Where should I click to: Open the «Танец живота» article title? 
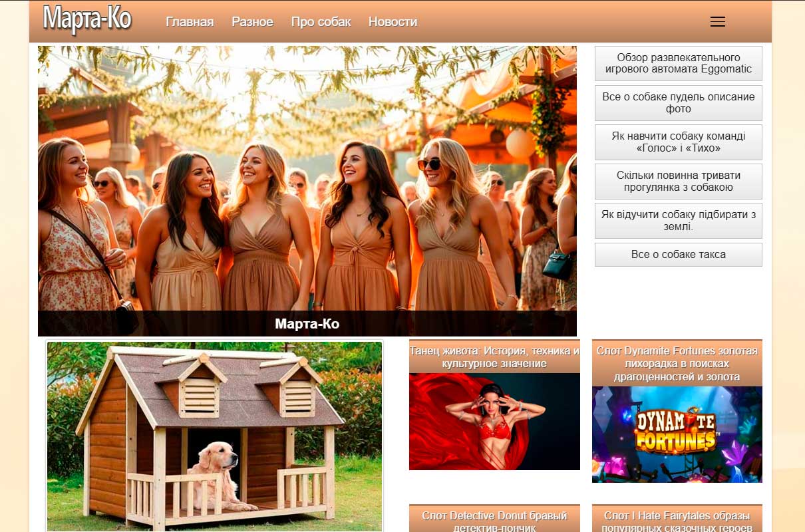(494, 357)
